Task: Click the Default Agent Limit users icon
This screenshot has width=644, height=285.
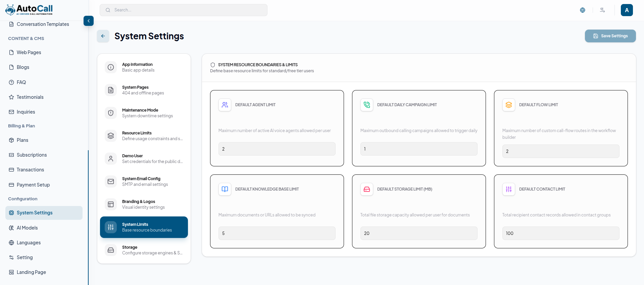Action: point(225,105)
